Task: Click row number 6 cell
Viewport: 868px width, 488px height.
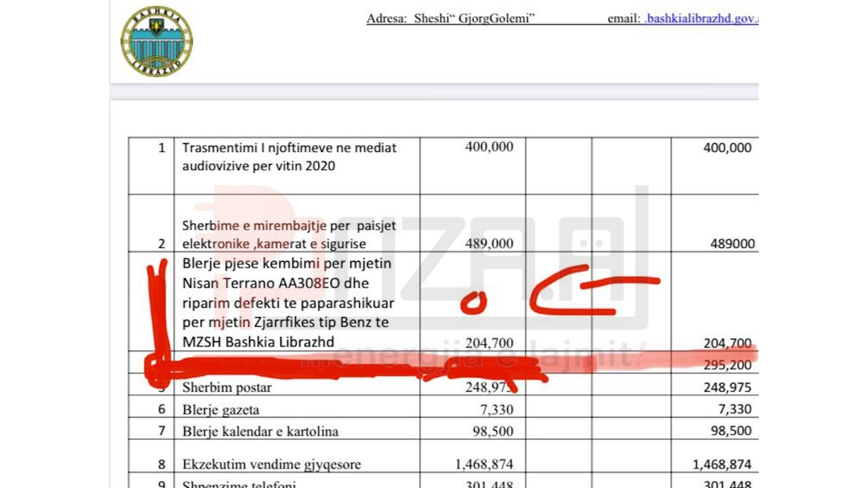Action: (161, 409)
